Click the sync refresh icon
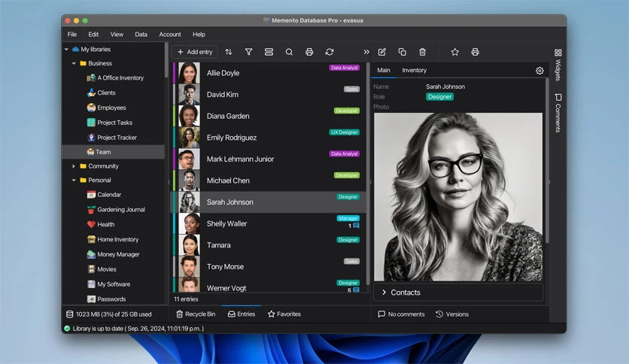 (x=330, y=52)
